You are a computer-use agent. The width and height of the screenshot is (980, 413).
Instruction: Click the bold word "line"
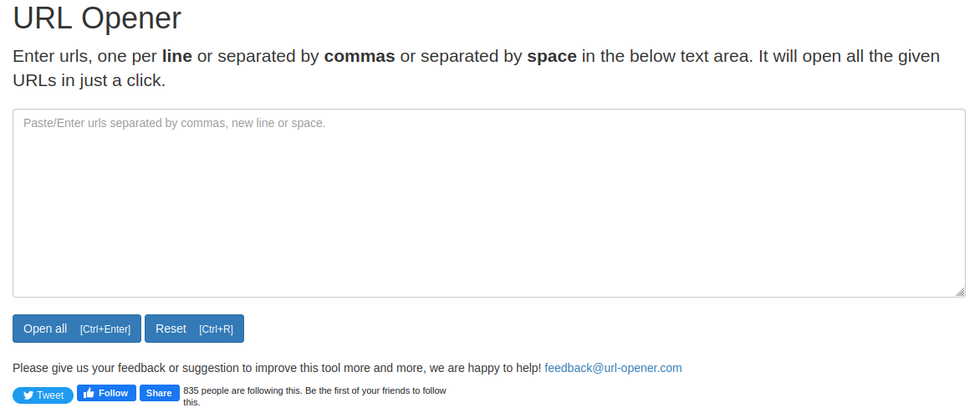(177, 56)
